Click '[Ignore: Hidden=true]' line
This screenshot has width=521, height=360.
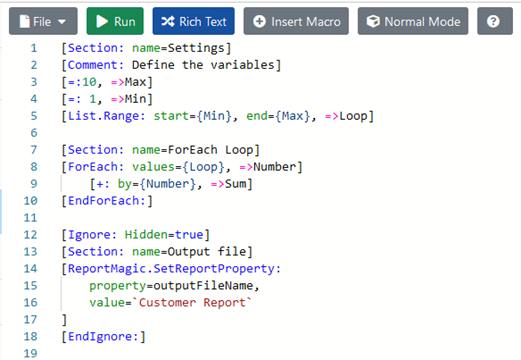click(136, 235)
